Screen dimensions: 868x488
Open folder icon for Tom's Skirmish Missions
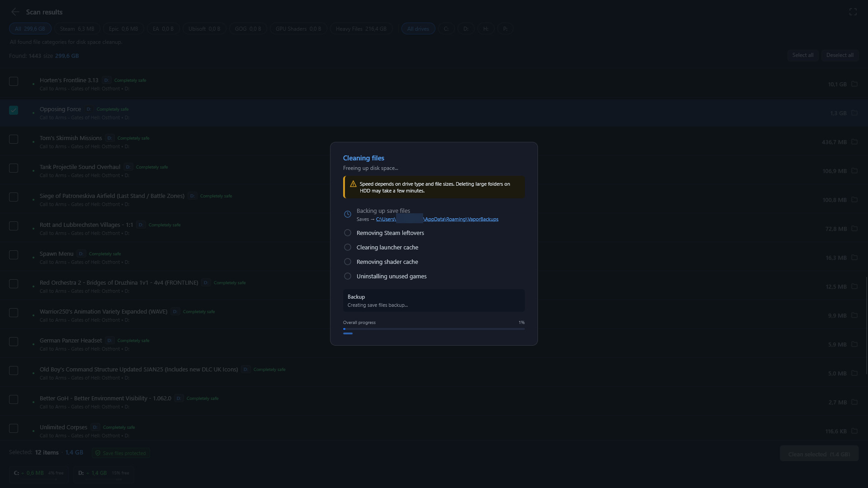854,142
